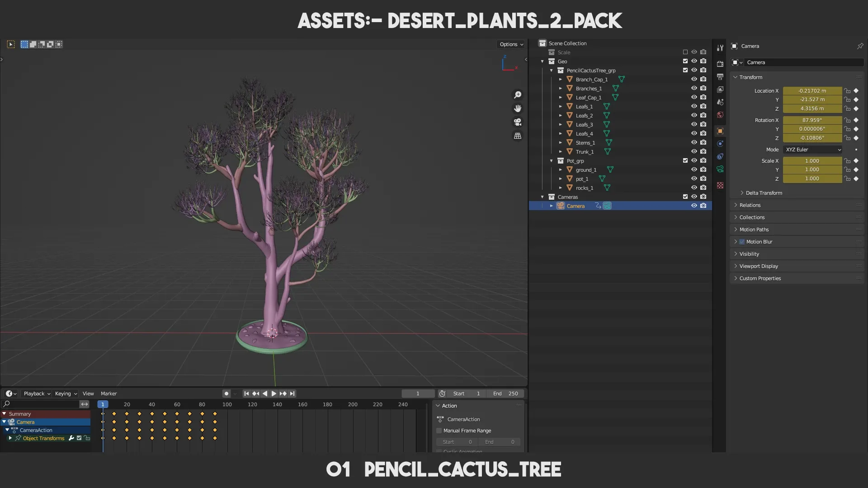Click the auto keying record button

226,394
